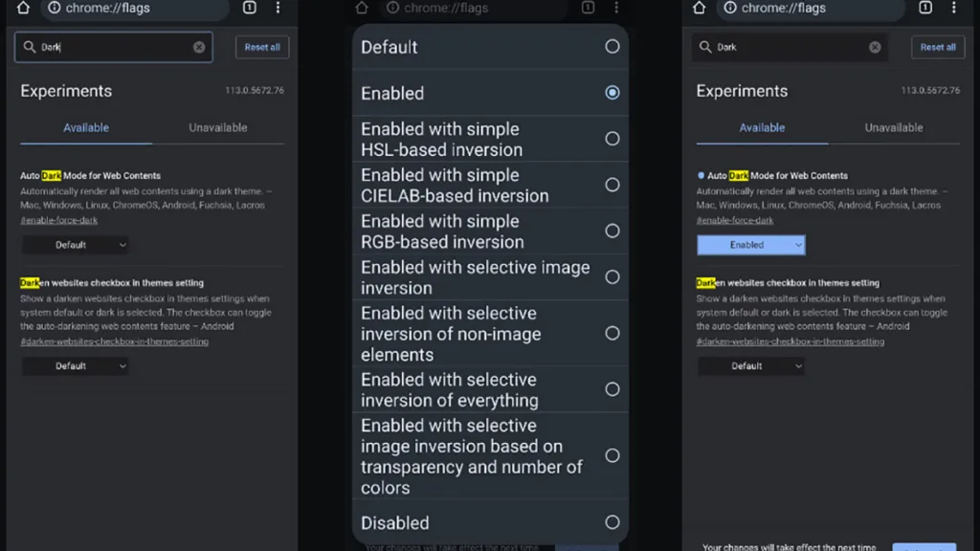Click the site info icon in the left address bar
The width and height of the screenshot is (980, 551).
[x=55, y=8]
